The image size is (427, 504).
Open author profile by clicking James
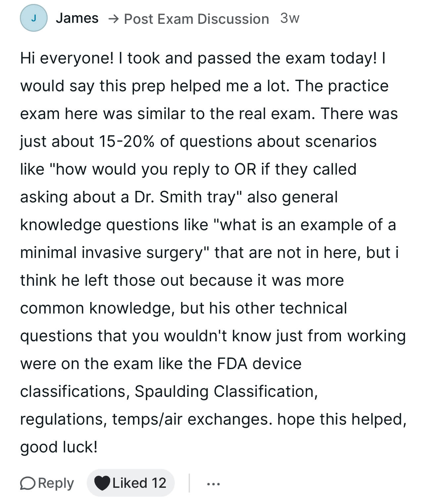(x=77, y=18)
